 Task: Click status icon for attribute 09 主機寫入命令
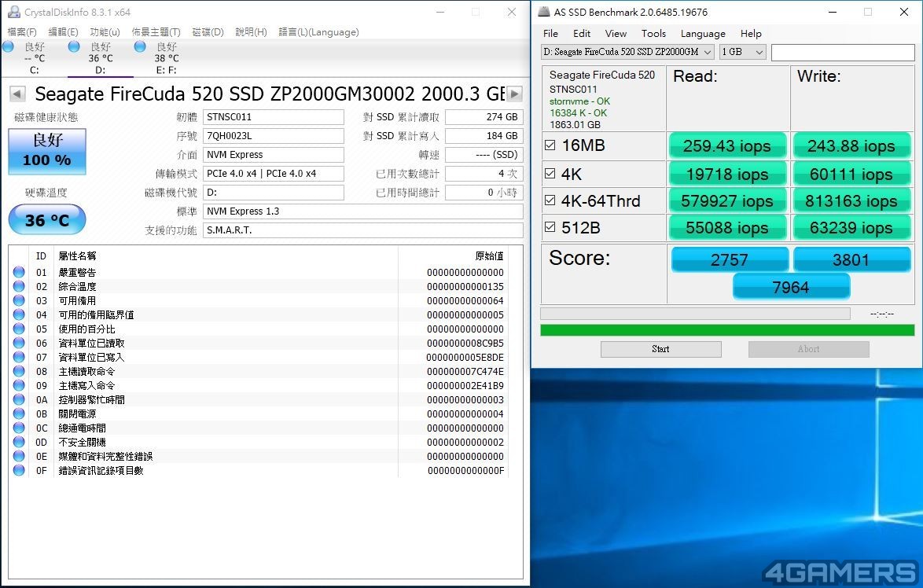click(x=19, y=385)
